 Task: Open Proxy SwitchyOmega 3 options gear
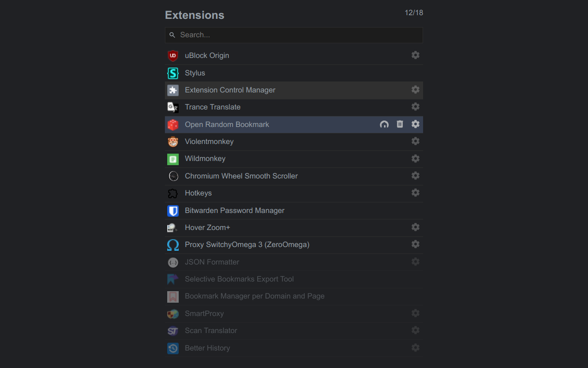pyautogui.click(x=415, y=244)
